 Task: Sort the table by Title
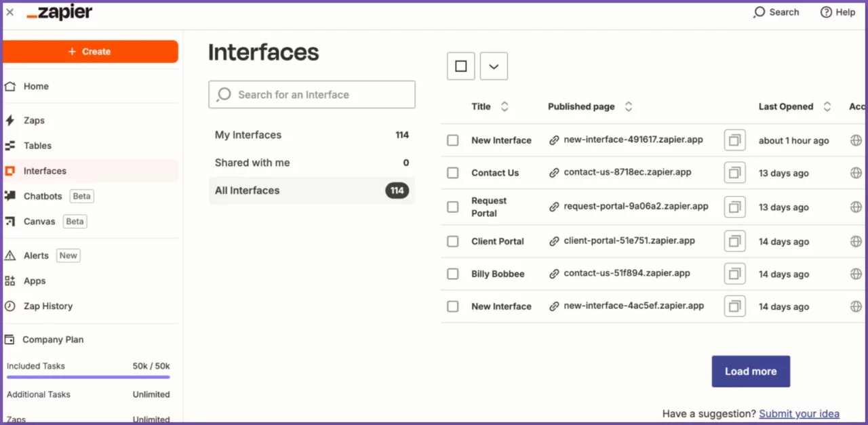504,106
